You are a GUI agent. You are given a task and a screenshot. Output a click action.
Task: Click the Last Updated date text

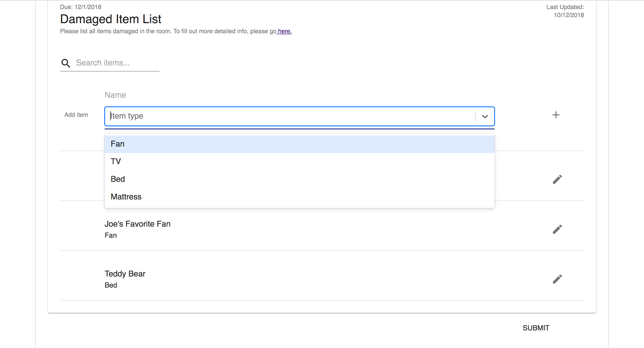pyautogui.click(x=569, y=15)
